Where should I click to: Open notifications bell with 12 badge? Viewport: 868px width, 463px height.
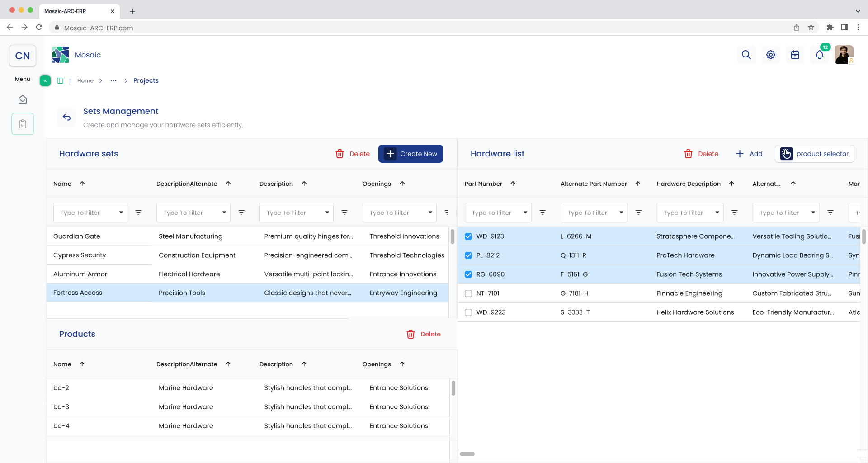click(820, 55)
